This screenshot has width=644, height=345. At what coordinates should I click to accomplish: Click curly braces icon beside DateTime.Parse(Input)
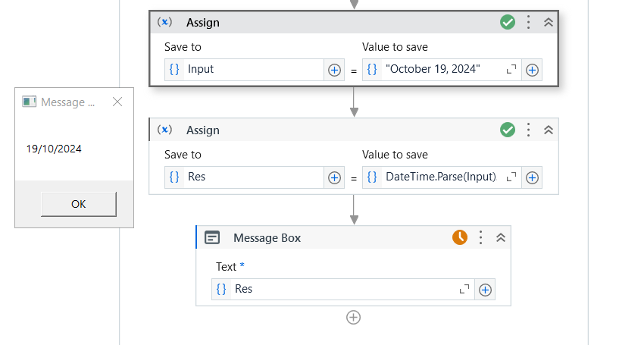point(372,177)
